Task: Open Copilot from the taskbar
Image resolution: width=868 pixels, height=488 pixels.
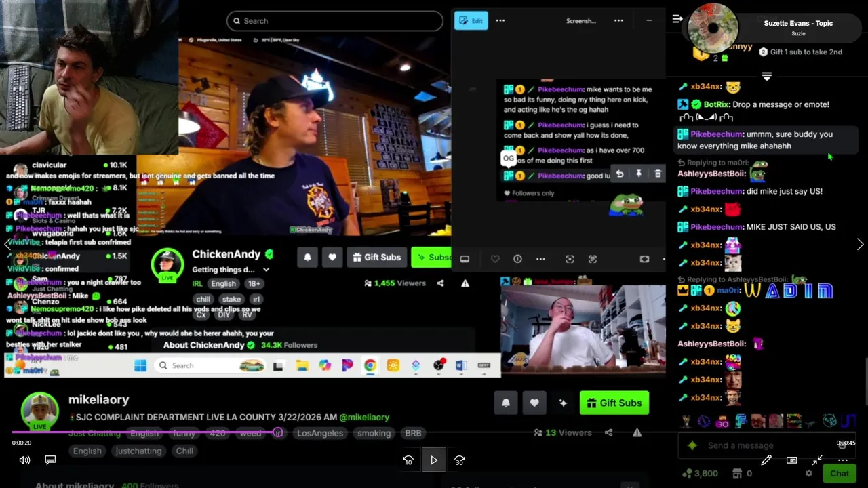Action: (325, 365)
